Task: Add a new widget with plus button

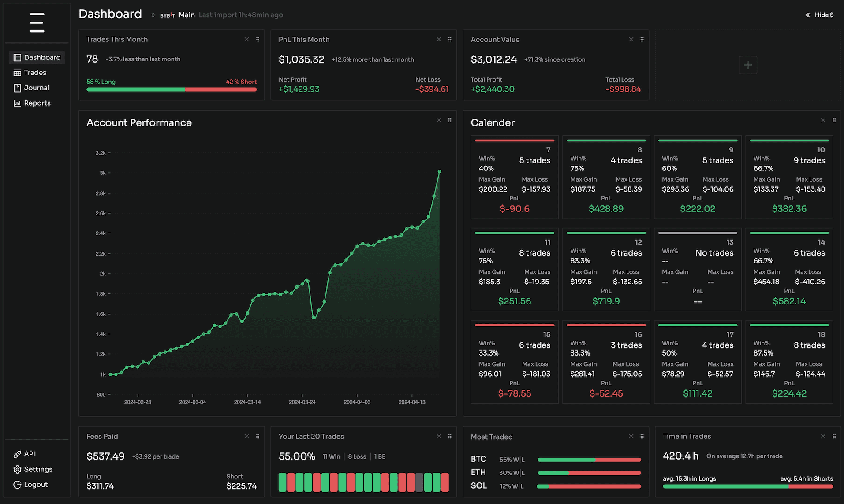Action: coord(748,65)
